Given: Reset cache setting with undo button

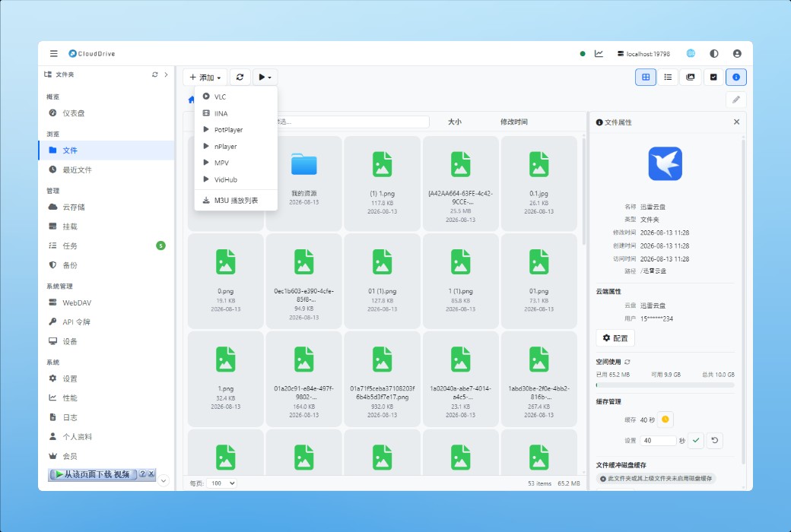Looking at the screenshot, I should tap(714, 441).
